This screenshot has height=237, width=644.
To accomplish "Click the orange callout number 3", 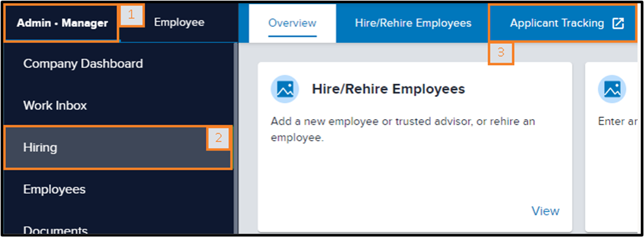I will tap(501, 53).
